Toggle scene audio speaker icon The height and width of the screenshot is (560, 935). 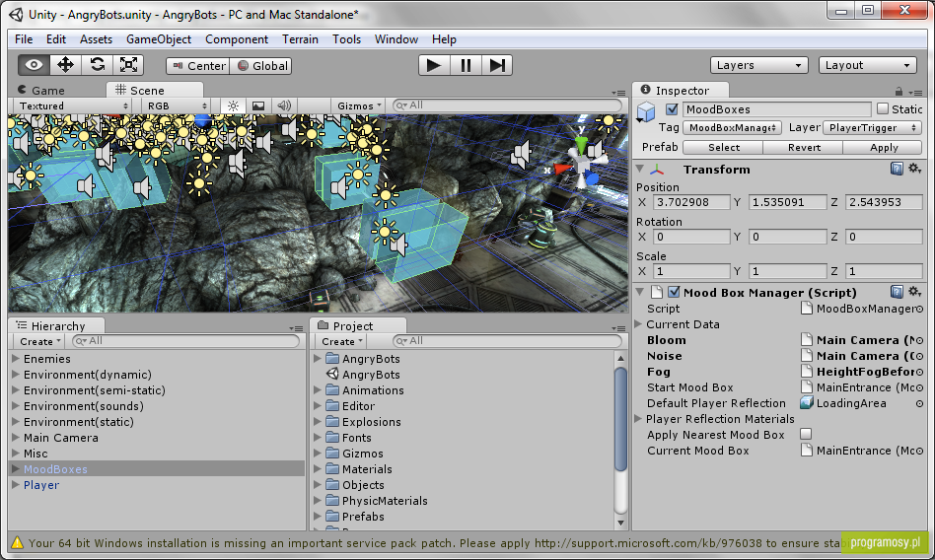pyautogui.click(x=284, y=105)
